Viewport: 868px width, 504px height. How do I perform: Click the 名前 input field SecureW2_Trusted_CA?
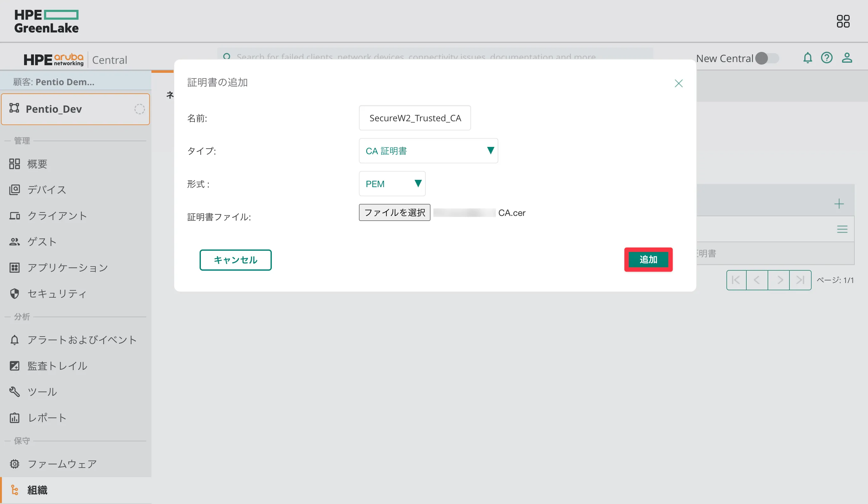415,118
